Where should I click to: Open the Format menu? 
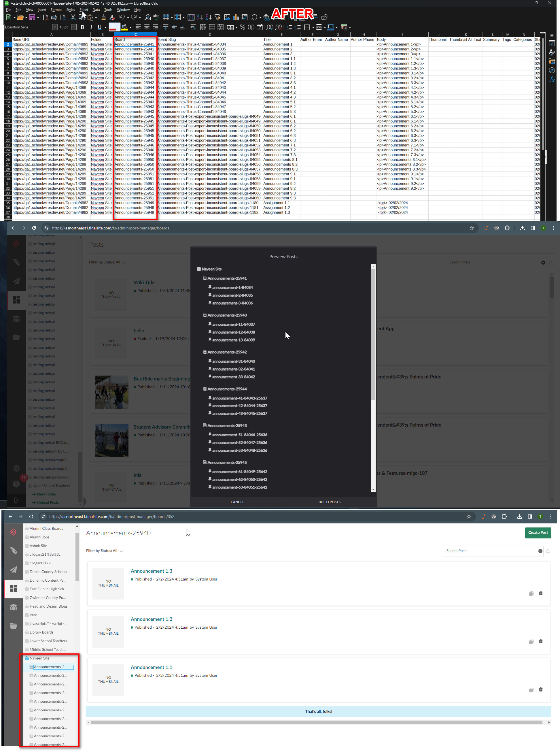click(x=56, y=10)
